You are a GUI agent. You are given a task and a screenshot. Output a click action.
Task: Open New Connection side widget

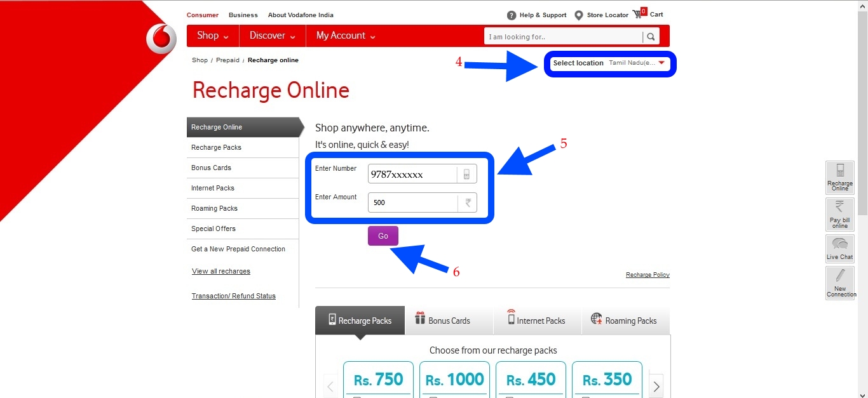(x=840, y=283)
